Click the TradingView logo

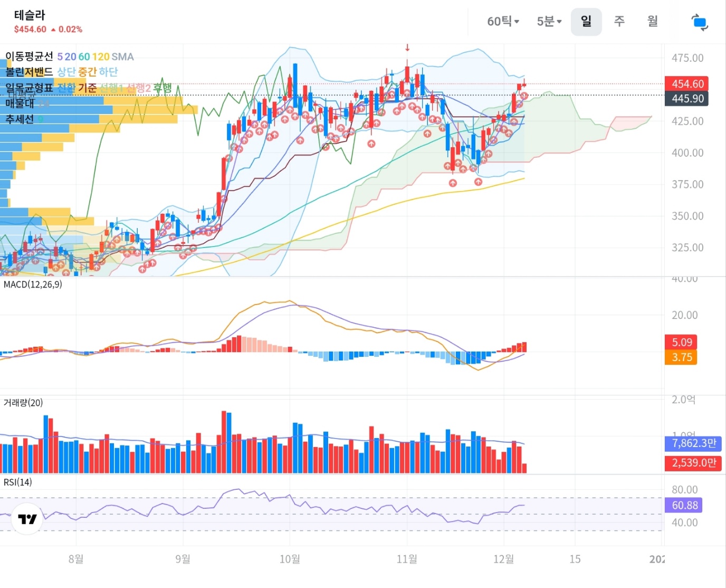[x=27, y=519]
